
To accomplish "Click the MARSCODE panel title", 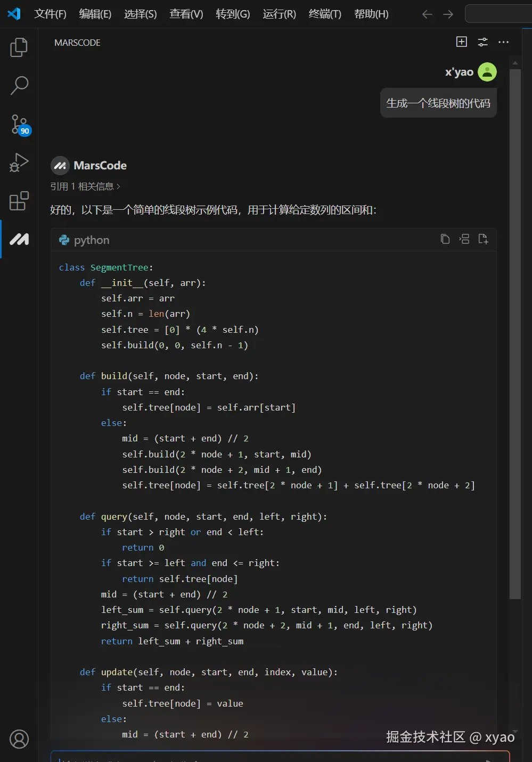I will [x=77, y=43].
